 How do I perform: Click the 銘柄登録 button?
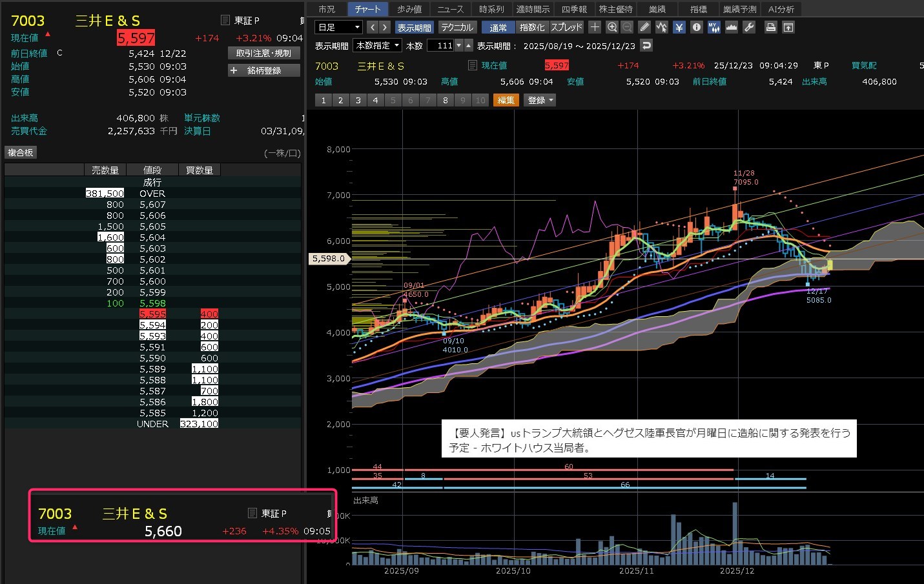(264, 70)
